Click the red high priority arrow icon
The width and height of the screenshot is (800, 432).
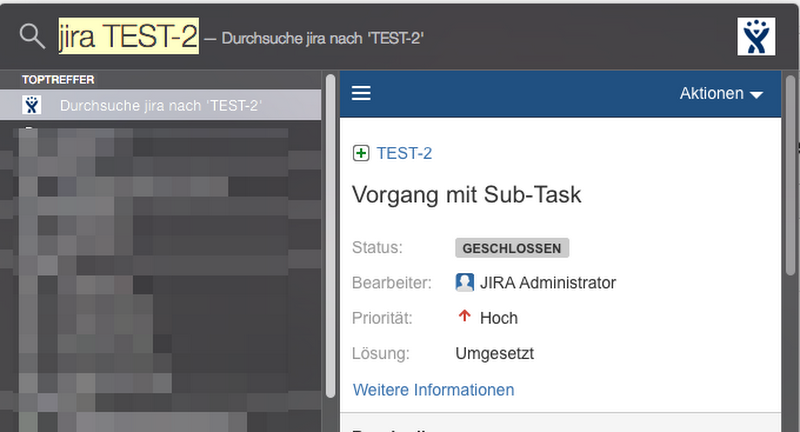coord(464,316)
